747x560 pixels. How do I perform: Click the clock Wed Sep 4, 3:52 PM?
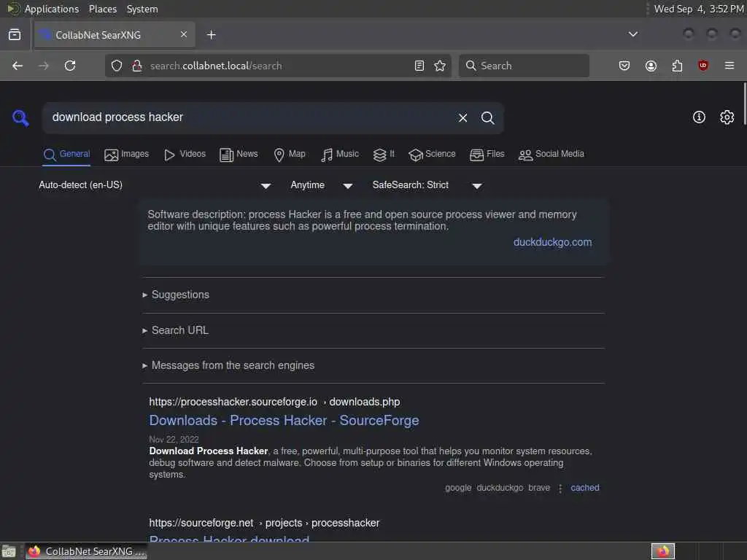(698, 9)
